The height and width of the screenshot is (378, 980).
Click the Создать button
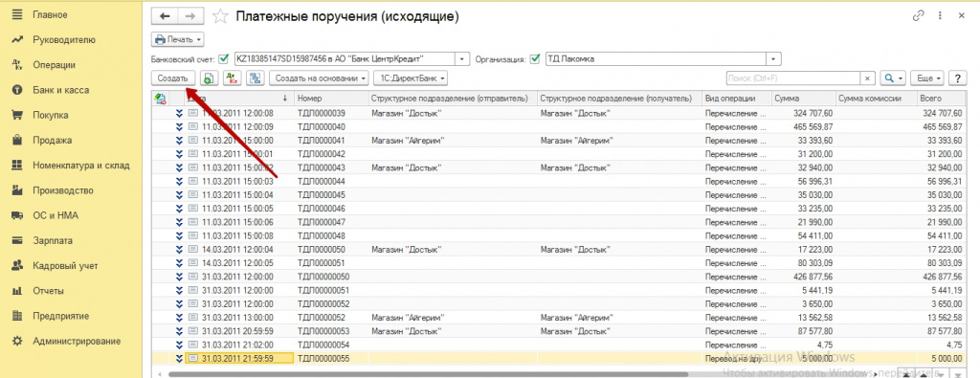(x=173, y=78)
